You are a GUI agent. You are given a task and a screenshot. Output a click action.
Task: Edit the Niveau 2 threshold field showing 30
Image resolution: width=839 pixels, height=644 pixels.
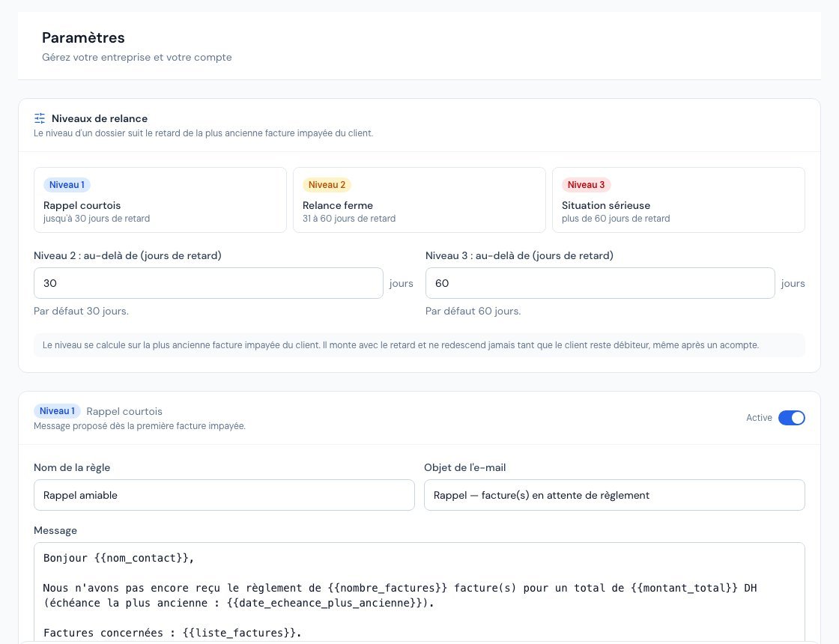[208, 283]
